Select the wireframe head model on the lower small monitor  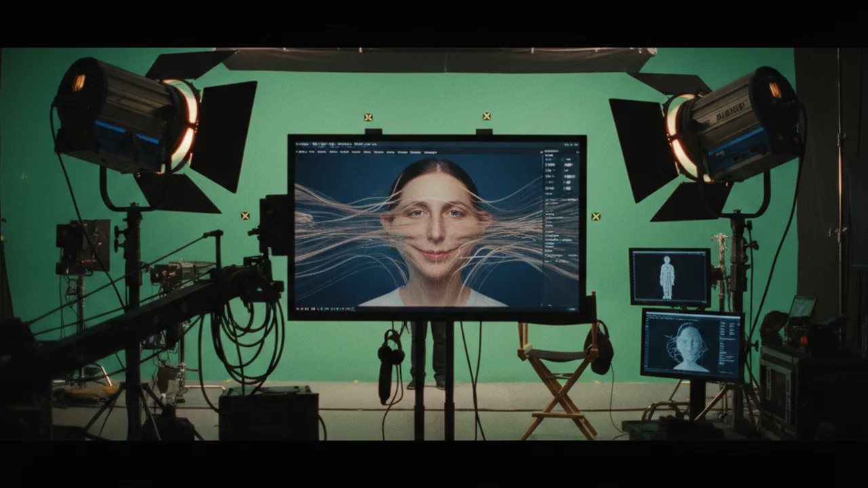point(690,347)
